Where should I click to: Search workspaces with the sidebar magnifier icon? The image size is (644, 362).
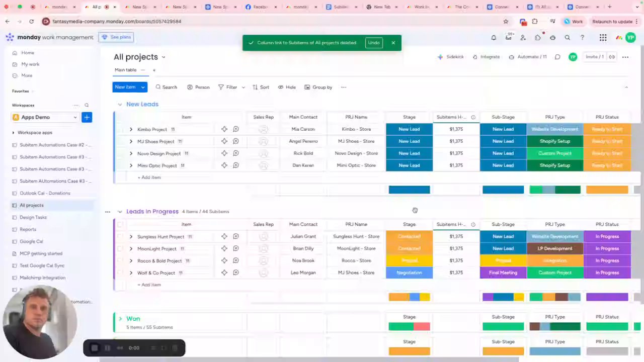tap(87, 105)
